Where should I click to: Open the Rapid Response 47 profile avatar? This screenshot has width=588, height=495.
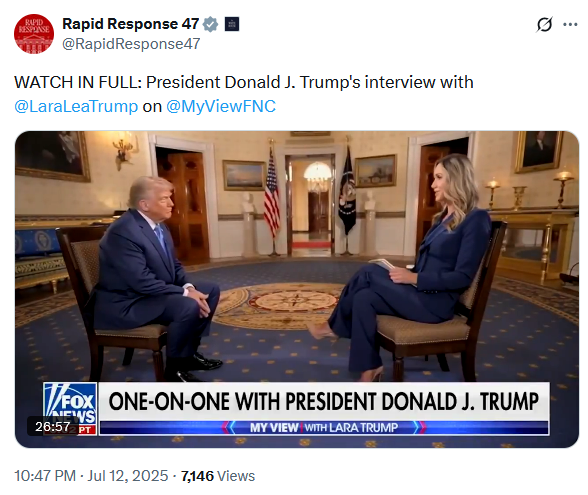[34, 34]
